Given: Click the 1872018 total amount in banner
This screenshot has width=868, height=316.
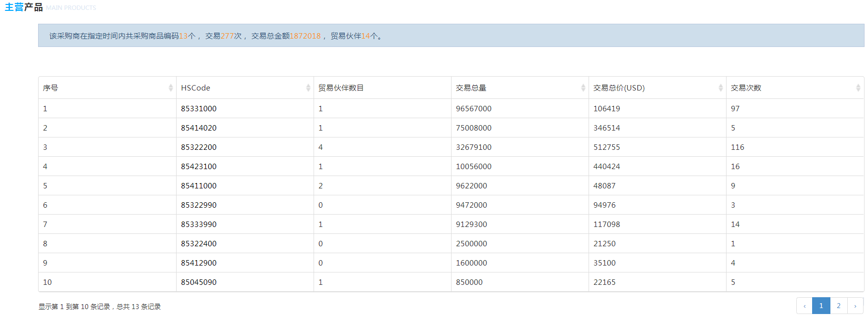Looking at the screenshot, I should pyautogui.click(x=305, y=36).
